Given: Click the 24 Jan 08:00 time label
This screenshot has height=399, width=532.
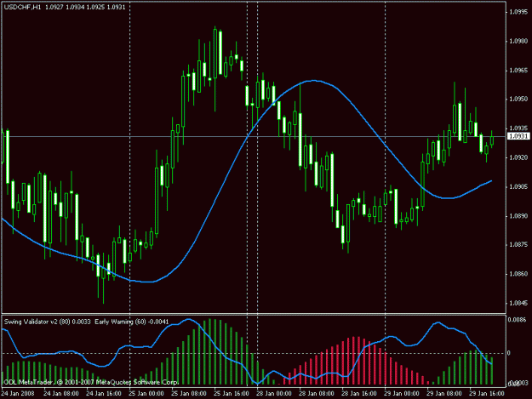Looking at the screenshot, I should (61, 394).
